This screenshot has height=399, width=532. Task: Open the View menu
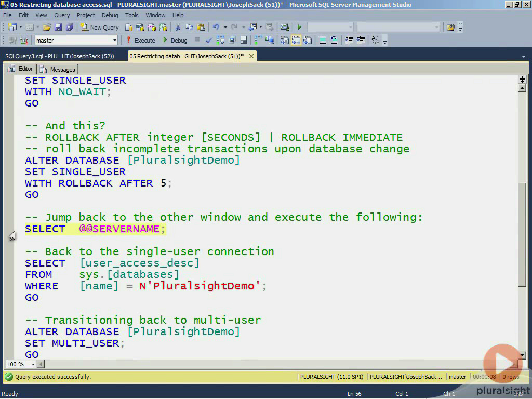(x=41, y=15)
